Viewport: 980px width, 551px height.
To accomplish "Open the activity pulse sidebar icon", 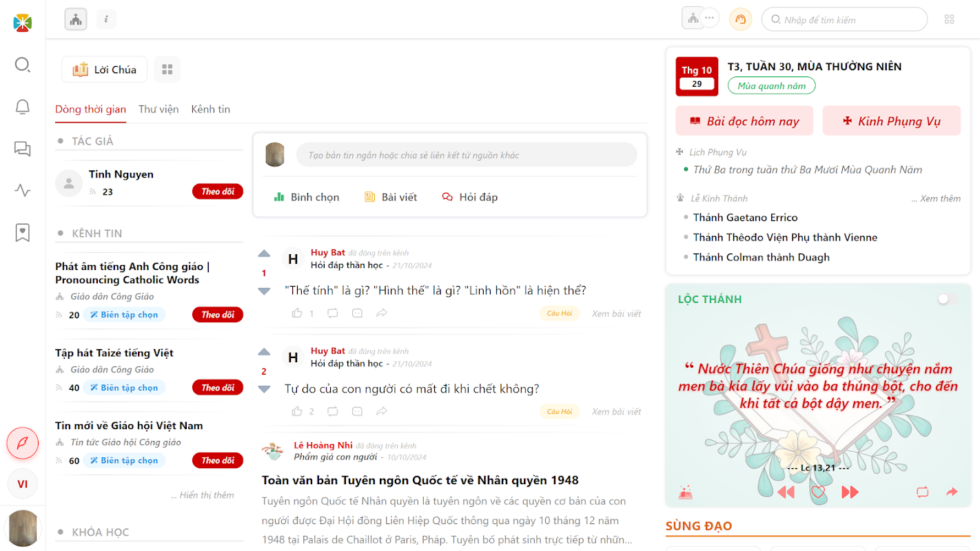I will point(23,191).
